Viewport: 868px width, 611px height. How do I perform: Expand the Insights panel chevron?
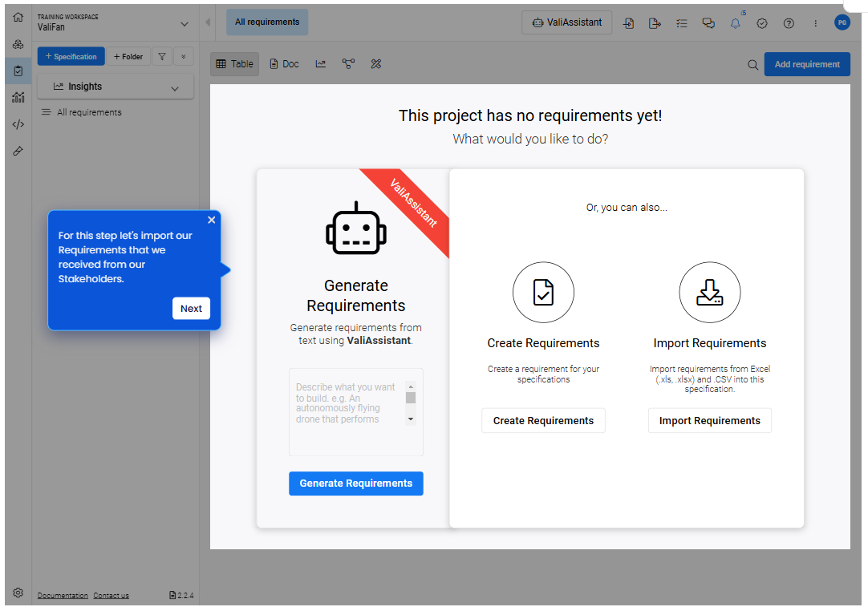175,88
